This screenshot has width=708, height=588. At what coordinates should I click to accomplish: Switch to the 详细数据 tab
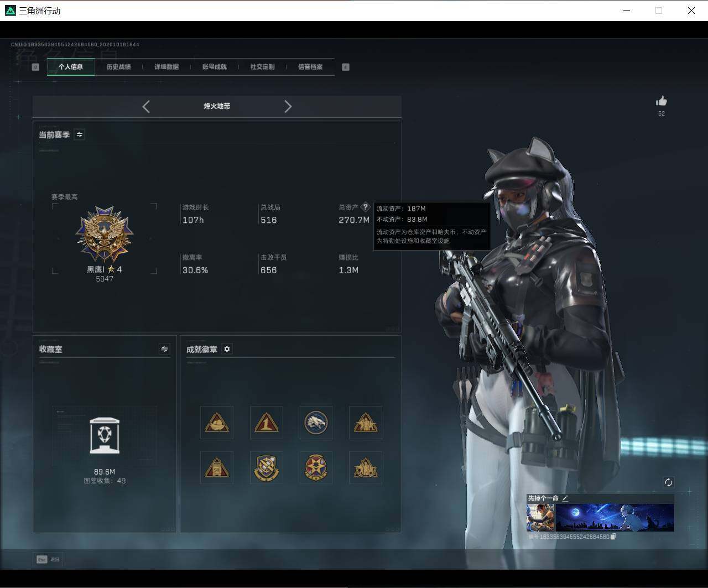[166, 67]
